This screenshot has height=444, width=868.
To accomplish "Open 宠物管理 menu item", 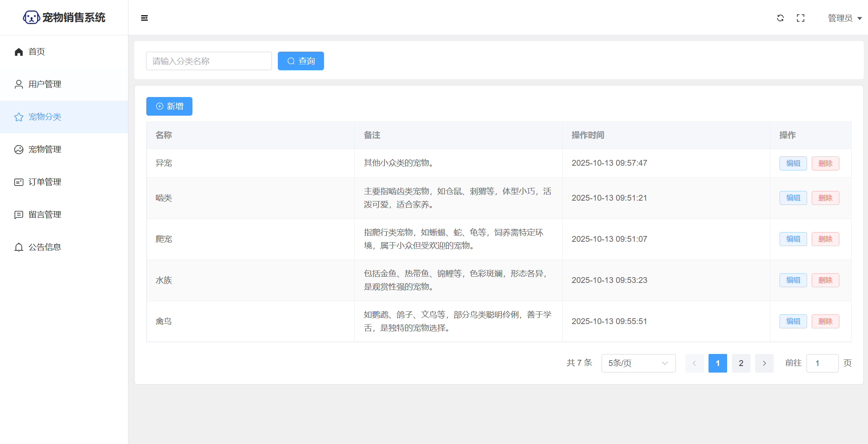I will [45, 149].
